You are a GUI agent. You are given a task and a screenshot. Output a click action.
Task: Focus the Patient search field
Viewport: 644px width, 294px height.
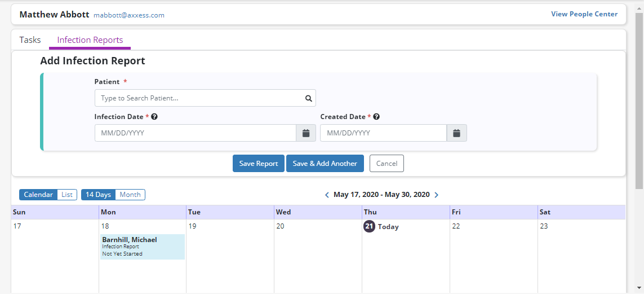[x=200, y=98]
